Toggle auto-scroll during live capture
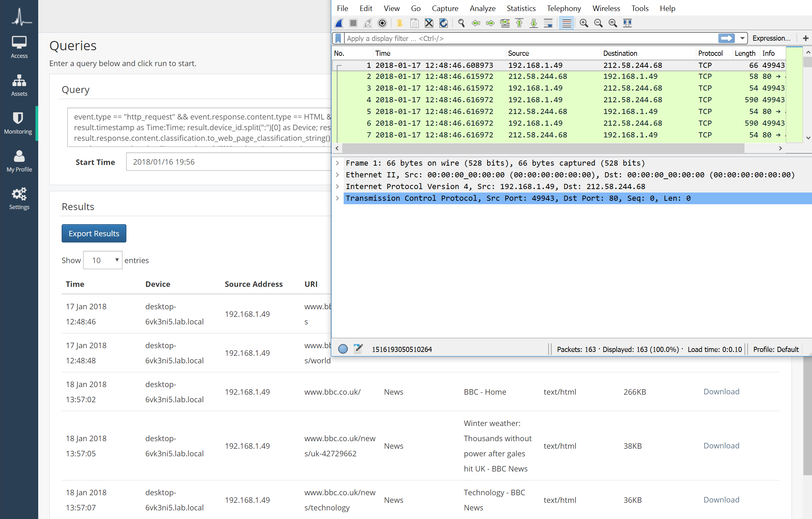This screenshot has height=519, width=812. [548, 23]
